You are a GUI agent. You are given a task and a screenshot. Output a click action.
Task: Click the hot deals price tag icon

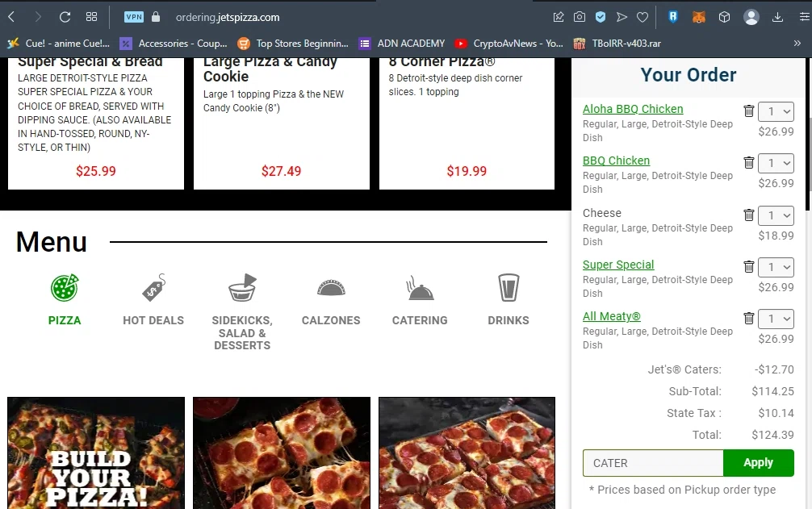coord(153,288)
